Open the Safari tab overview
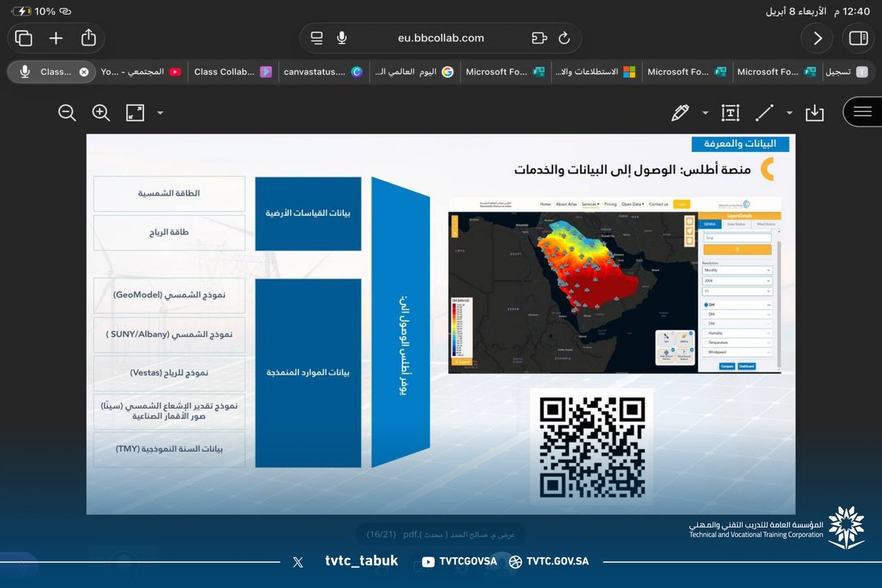882x588 pixels. coord(24,37)
